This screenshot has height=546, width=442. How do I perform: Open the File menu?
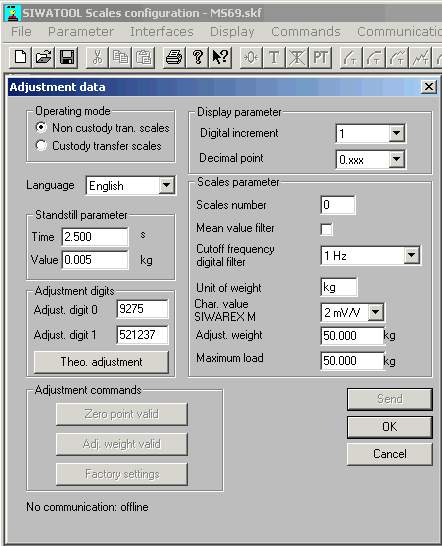coord(21,32)
